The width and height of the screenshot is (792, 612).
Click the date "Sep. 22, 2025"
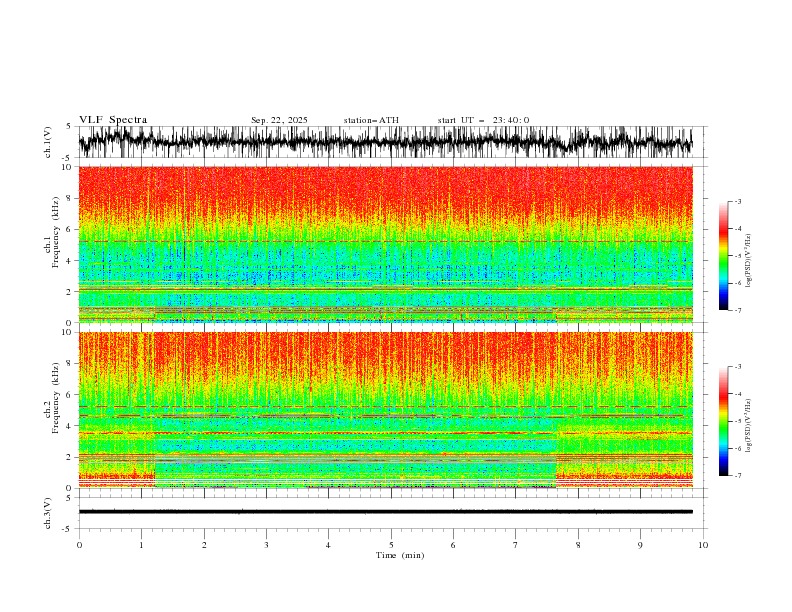(x=279, y=120)
